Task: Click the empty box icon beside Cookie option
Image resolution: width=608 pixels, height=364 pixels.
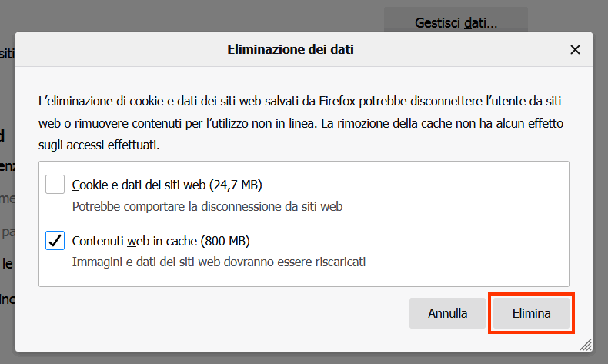Action: [x=55, y=185]
